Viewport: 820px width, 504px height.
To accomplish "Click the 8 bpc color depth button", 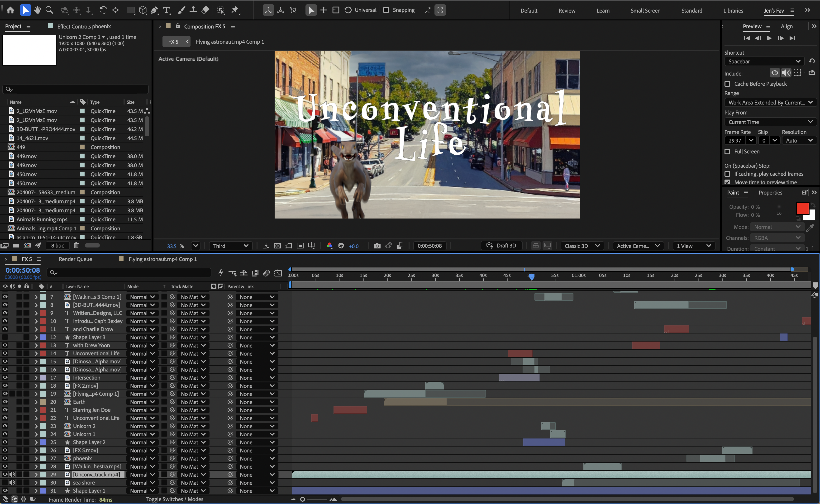I will click(x=57, y=245).
